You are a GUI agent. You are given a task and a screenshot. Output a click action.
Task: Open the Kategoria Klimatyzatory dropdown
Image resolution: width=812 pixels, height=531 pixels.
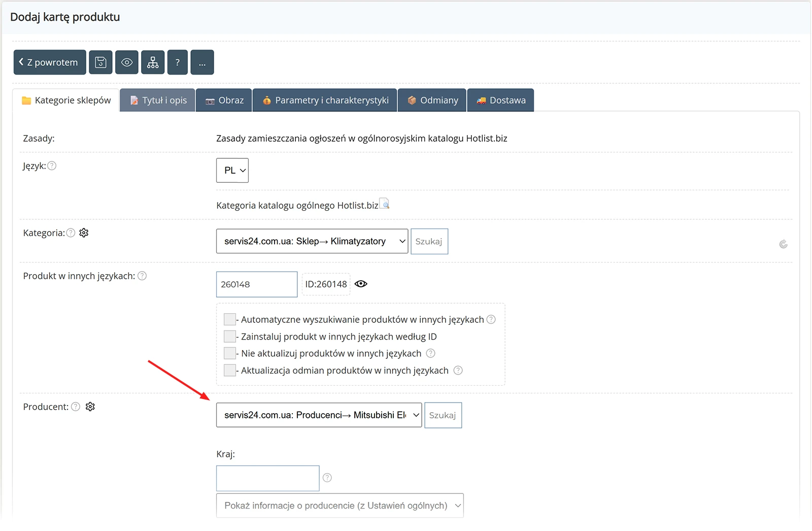tap(312, 241)
